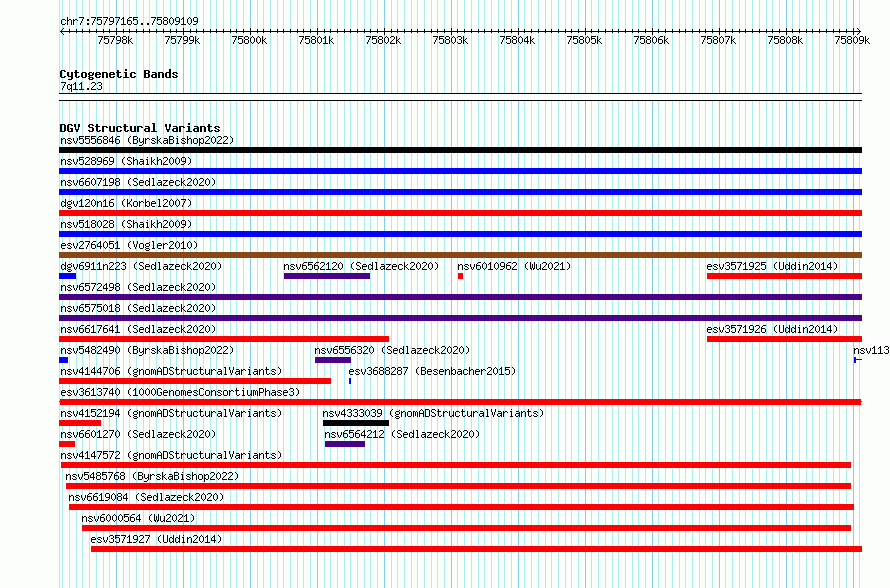Click the blue nsv518028 variant bar

pos(460,234)
